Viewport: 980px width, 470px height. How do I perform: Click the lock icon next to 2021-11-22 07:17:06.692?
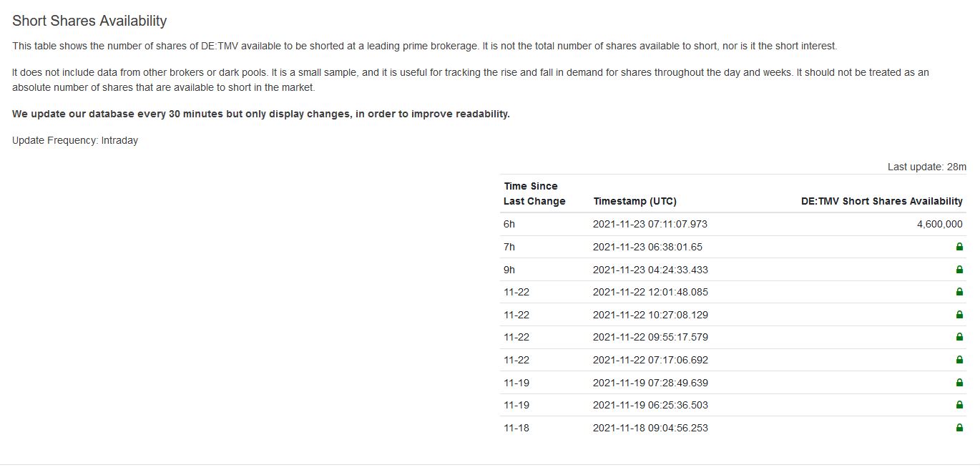959,360
